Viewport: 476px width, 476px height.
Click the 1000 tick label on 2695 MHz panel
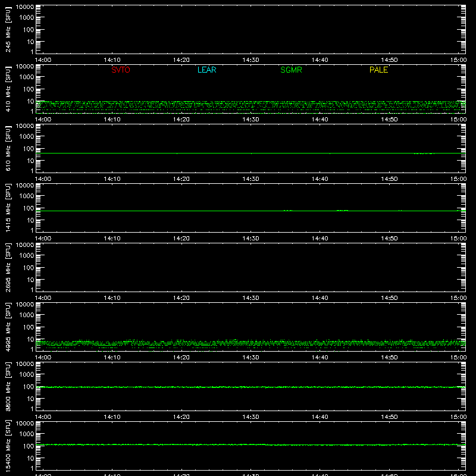click(x=27, y=255)
